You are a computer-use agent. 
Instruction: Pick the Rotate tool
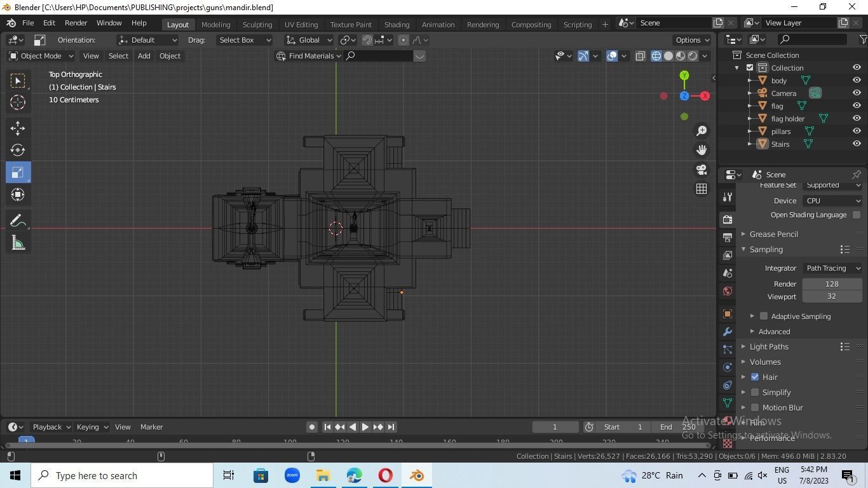click(x=18, y=150)
